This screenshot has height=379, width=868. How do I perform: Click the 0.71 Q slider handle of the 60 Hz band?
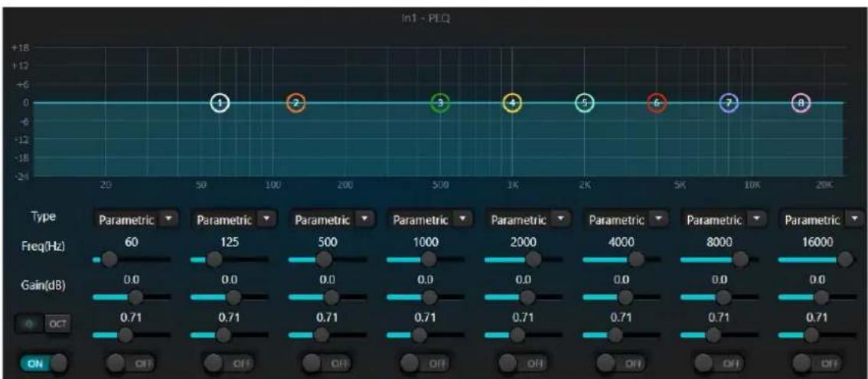click(x=126, y=335)
